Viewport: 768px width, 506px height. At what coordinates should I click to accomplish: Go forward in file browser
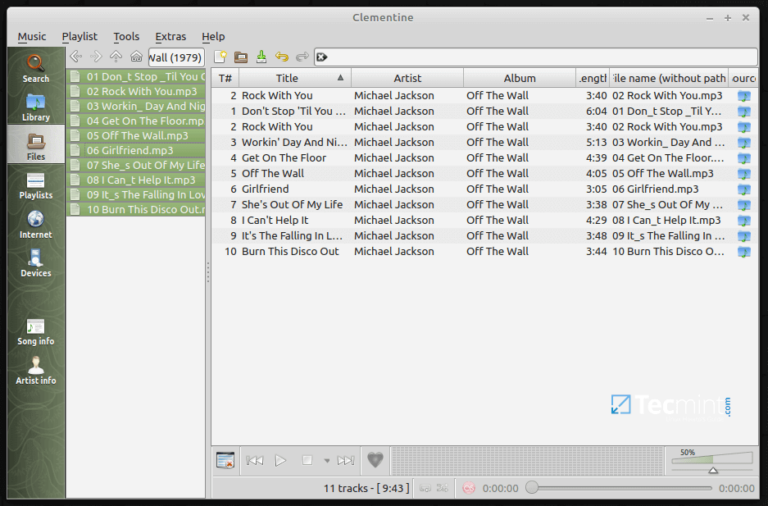pyautogui.click(x=96, y=57)
